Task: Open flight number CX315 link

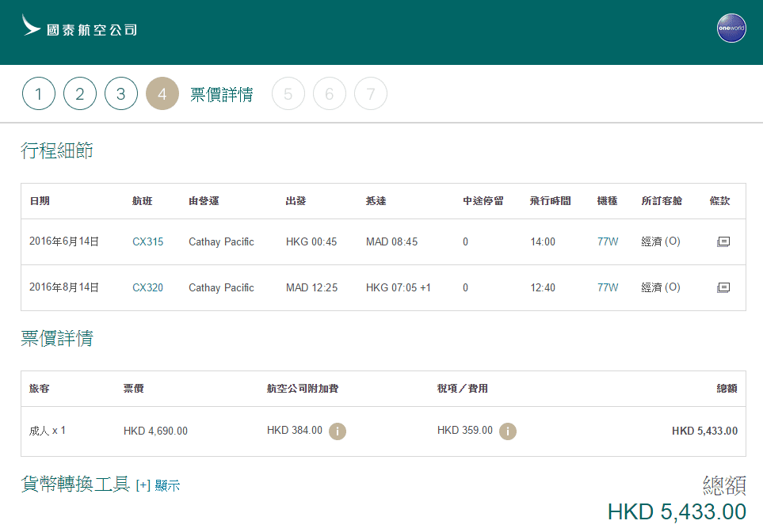Action: click(x=147, y=241)
